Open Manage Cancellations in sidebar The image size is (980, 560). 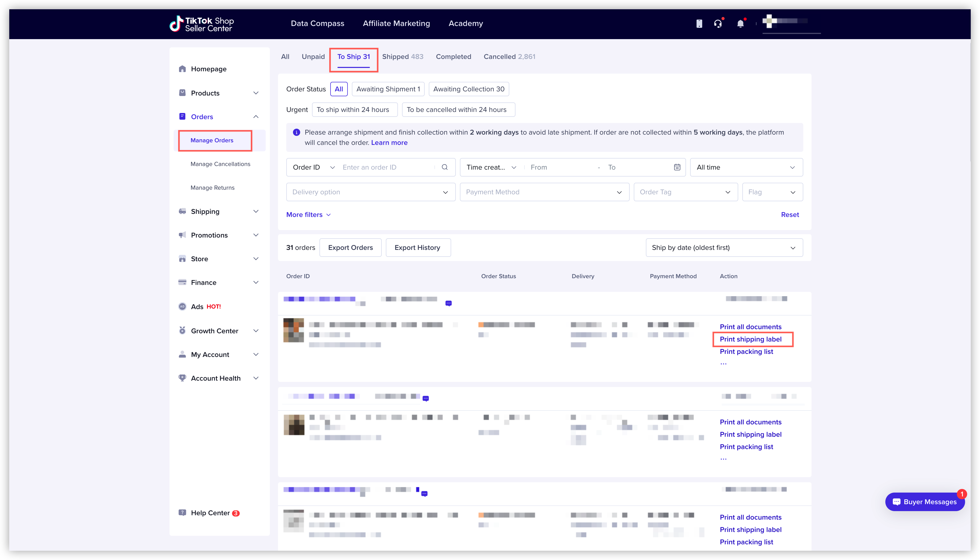click(220, 164)
